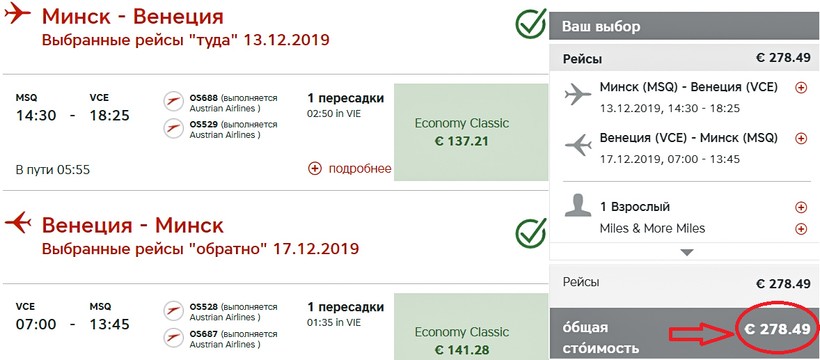The height and width of the screenshot is (360, 820).
Task: Expand the Miles & More Miles row
Action: [801, 229]
